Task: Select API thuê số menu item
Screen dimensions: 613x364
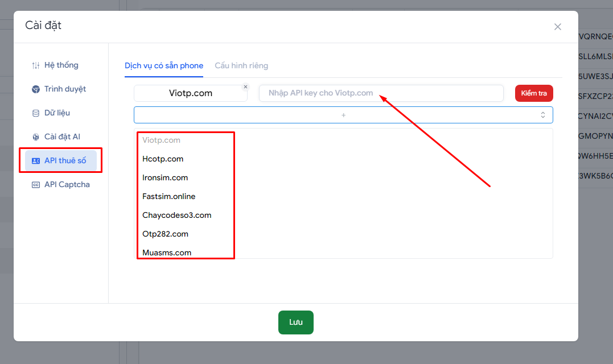Action: point(60,160)
